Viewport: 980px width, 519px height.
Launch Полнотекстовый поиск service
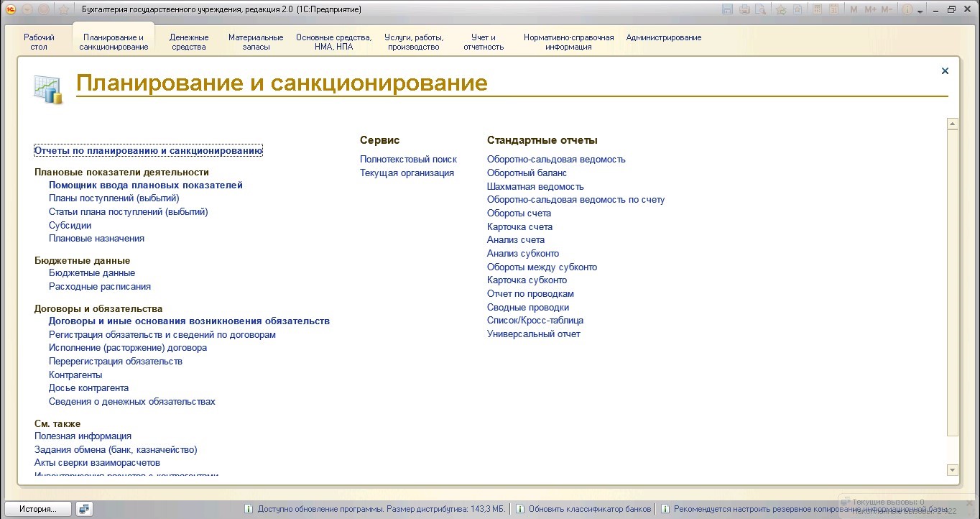tap(408, 159)
